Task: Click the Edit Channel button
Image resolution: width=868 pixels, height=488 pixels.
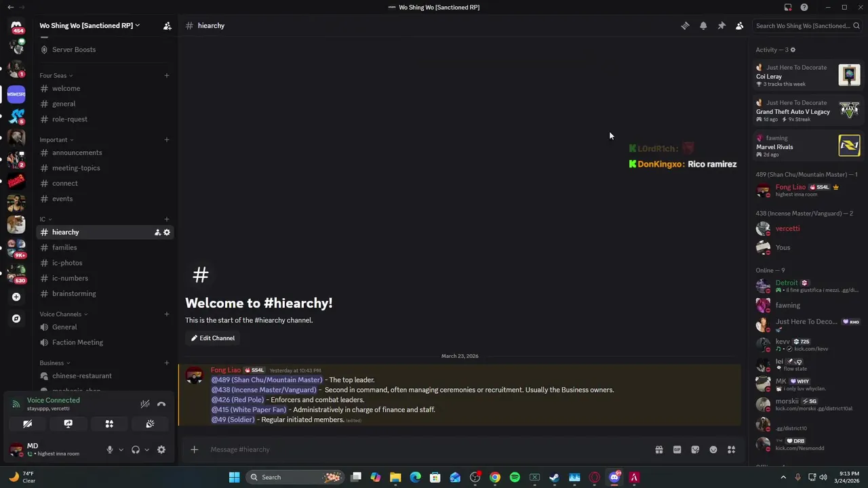Action: [213, 338]
